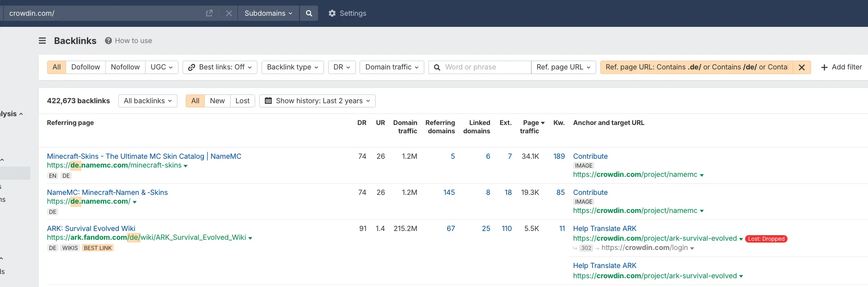Clear the crowdin.com URL field

click(x=229, y=13)
